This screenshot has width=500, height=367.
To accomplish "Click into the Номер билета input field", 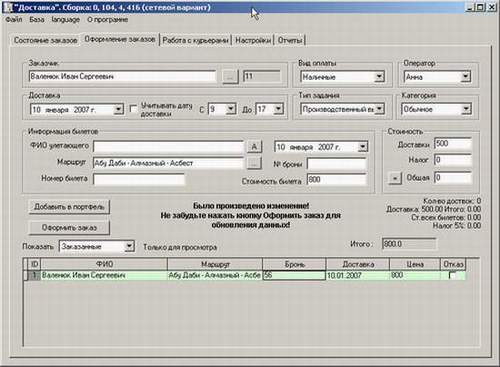I will click(x=139, y=179).
